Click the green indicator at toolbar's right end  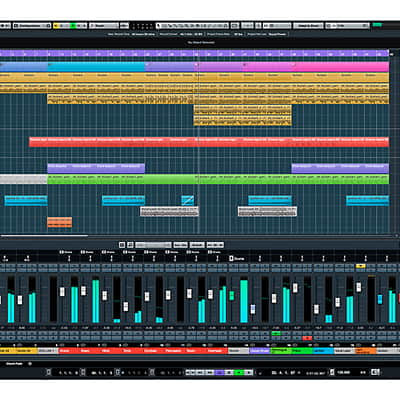click(377, 26)
